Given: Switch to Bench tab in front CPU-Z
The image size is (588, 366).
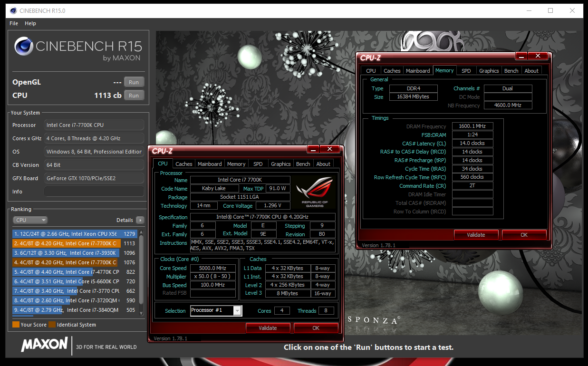Looking at the screenshot, I should (x=303, y=164).
